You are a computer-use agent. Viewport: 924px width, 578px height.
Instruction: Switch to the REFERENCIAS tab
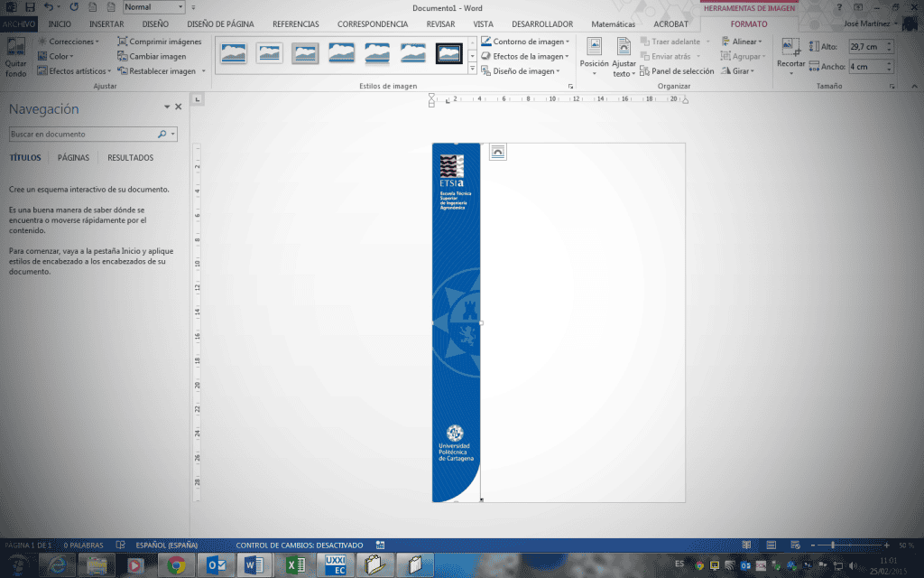pos(296,24)
